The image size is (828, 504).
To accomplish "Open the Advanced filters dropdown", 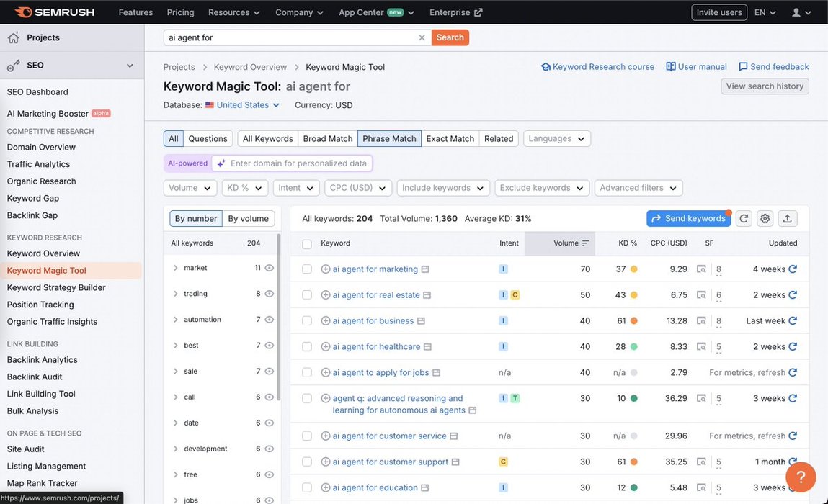I will pos(638,188).
